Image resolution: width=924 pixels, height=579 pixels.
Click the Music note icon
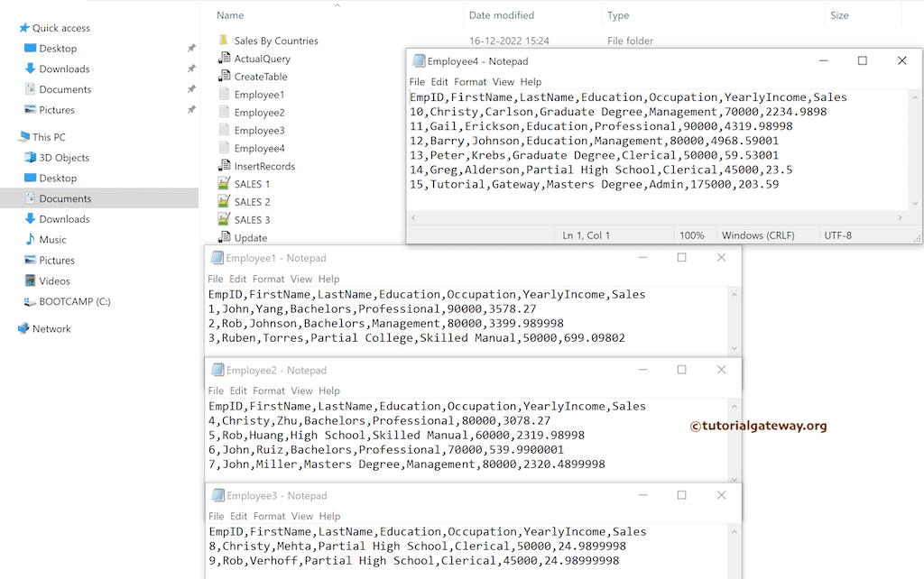(30, 239)
